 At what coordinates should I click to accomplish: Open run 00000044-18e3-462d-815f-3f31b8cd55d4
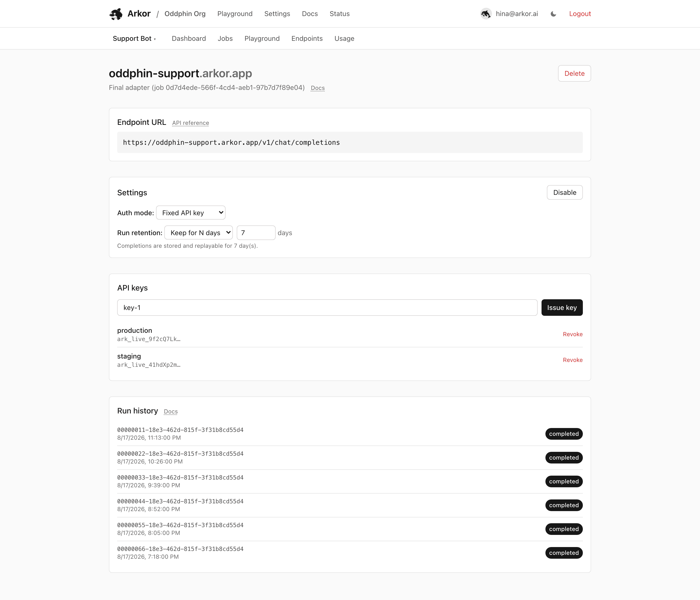350,505
